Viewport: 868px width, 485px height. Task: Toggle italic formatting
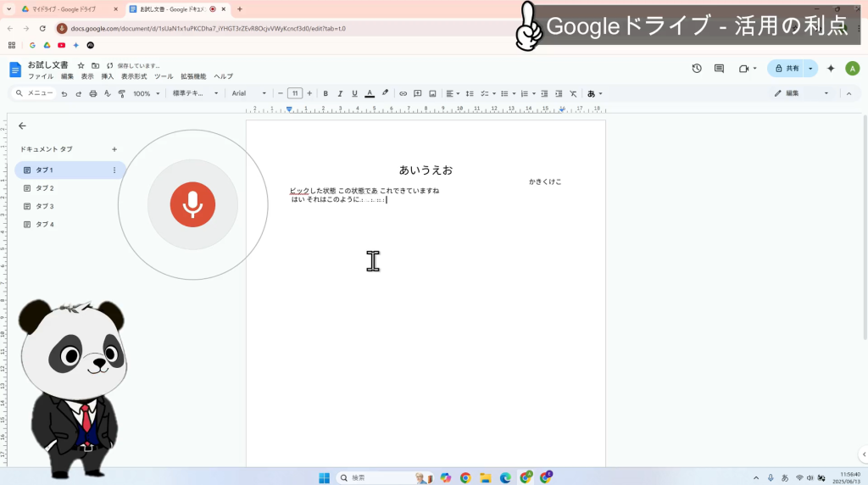click(340, 93)
